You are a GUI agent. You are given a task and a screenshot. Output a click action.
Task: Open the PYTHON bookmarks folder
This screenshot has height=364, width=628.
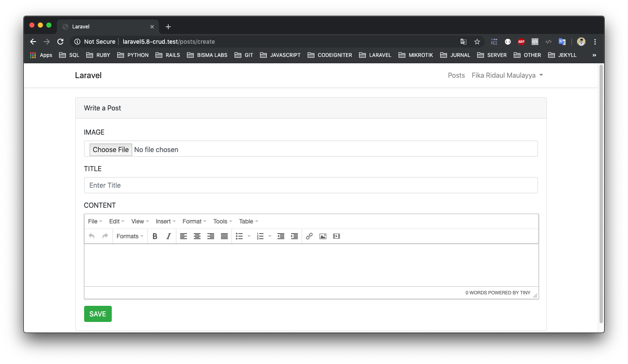click(x=133, y=55)
